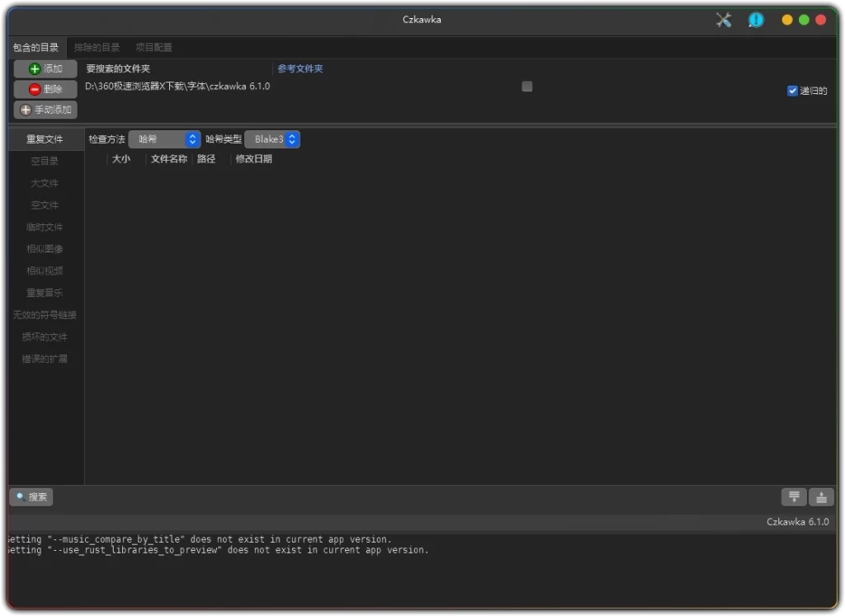Open the 检查方法 hash method dropdown
Viewport: 845px width, 616px height.
(164, 139)
